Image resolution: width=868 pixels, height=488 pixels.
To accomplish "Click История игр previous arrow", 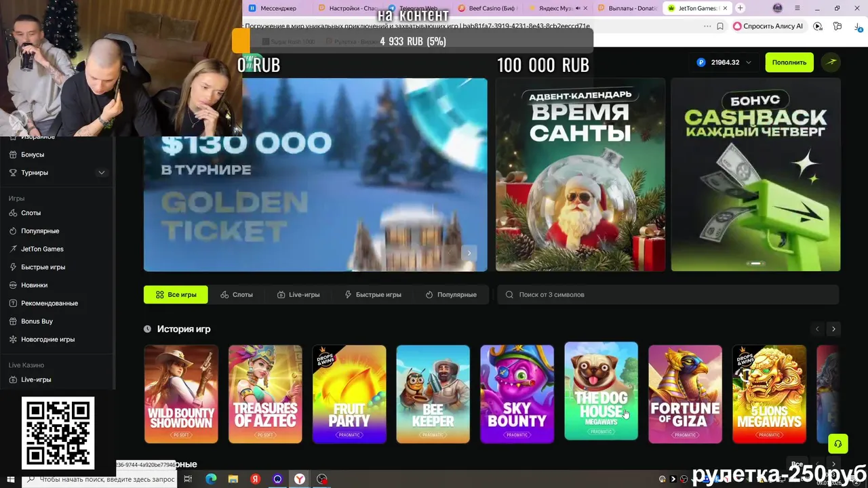I will tap(817, 329).
